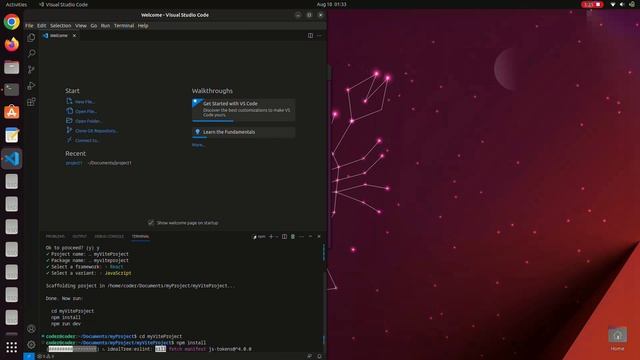Click the red screen recording indicator
640x360 pixels.
[x=592, y=4]
